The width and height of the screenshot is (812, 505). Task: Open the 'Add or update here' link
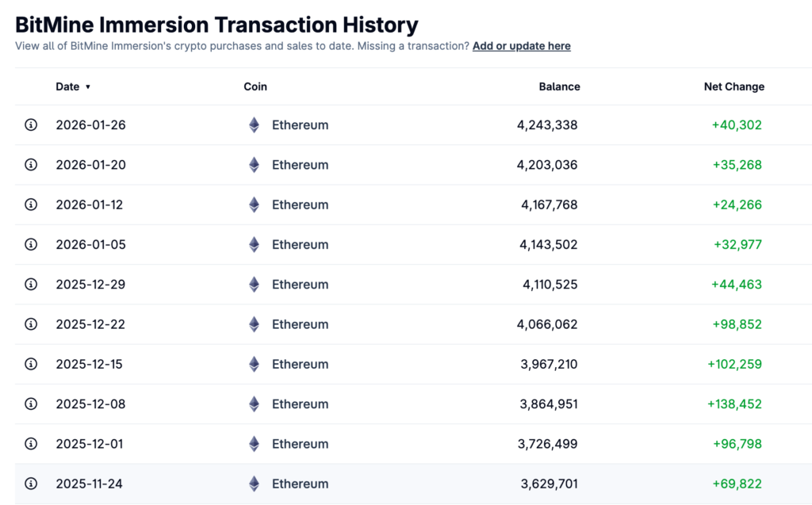[521, 46]
